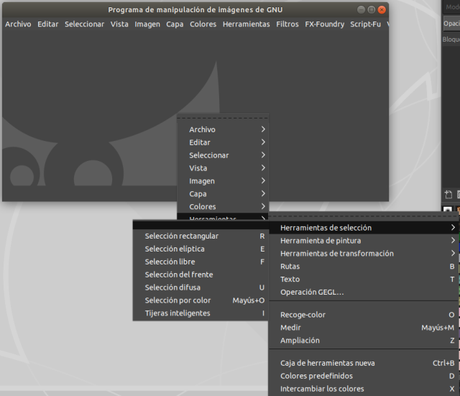Expand the Herramienta de pintura submenu
The height and width of the screenshot is (396, 460).
point(364,241)
